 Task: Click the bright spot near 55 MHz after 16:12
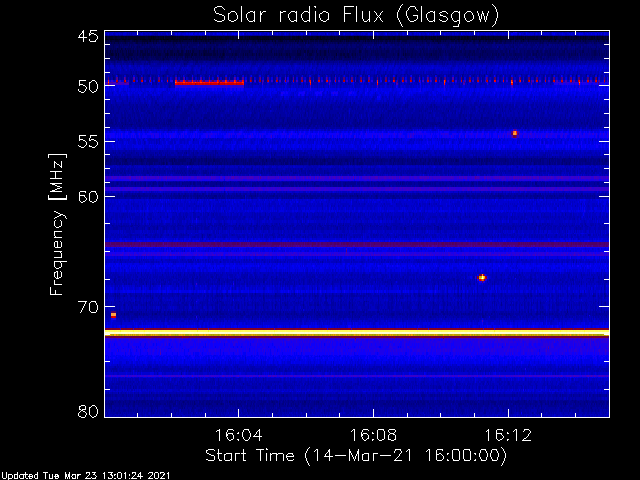point(515,133)
